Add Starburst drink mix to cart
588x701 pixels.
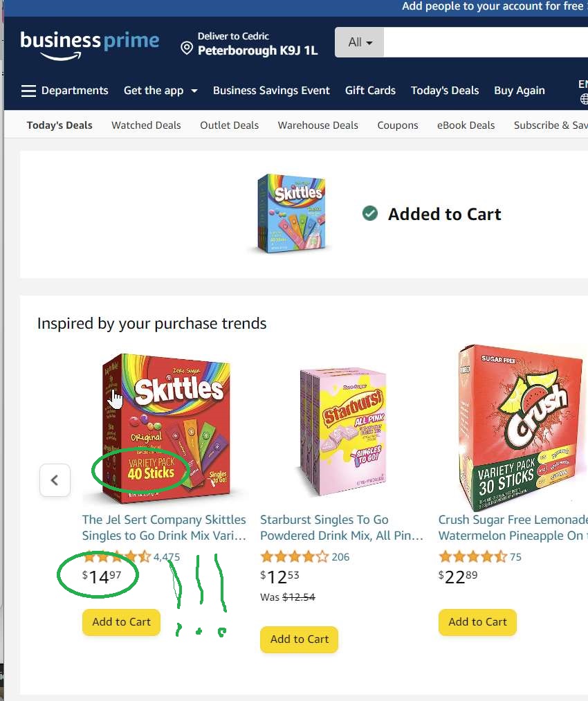coord(300,639)
